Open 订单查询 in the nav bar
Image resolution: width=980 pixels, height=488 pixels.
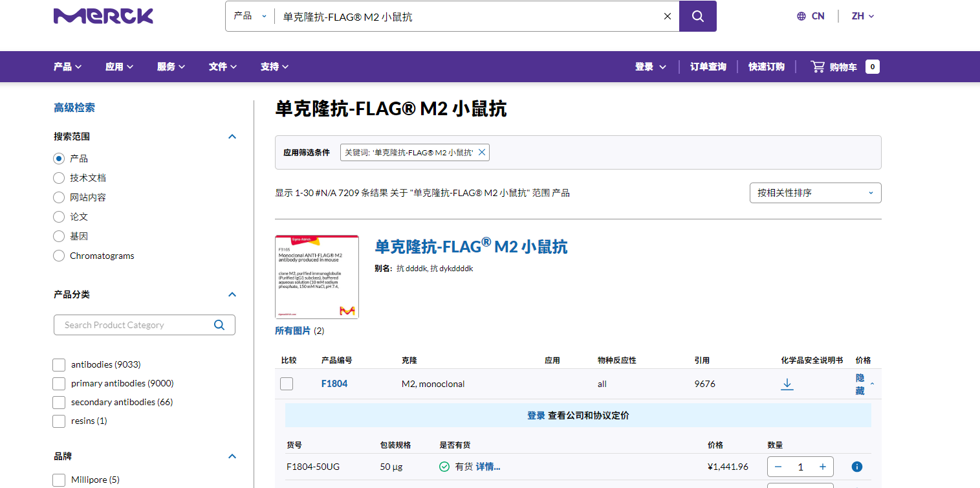tap(708, 67)
